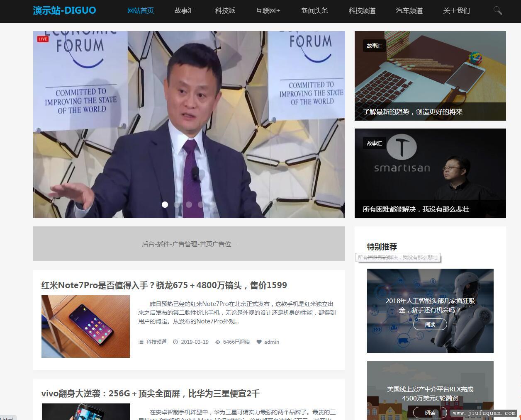This screenshot has height=420, width=521.
Task: Open the search magnifier icon in header
Action: click(x=497, y=10)
